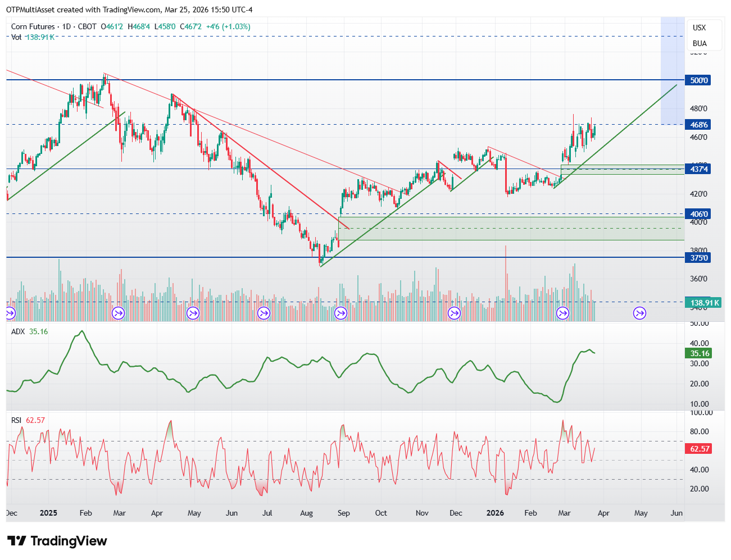Click the purple roll marker near September 2025

[x=340, y=313]
